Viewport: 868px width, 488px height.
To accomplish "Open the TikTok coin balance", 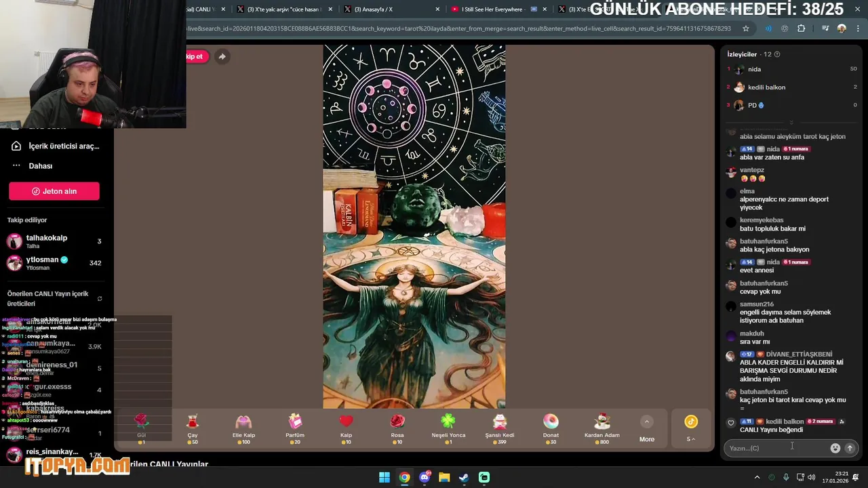I will [691, 428].
